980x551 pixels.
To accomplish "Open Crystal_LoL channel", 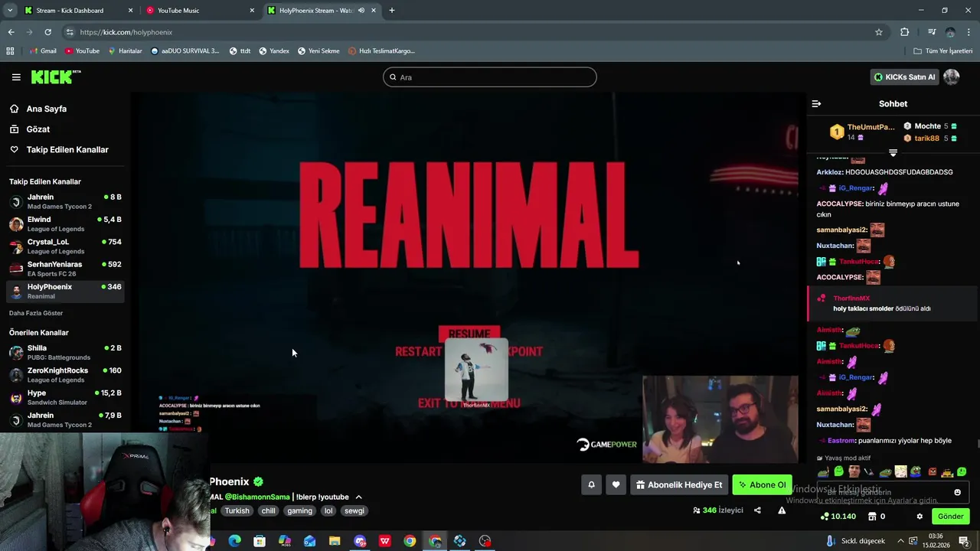I will (x=65, y=246).
